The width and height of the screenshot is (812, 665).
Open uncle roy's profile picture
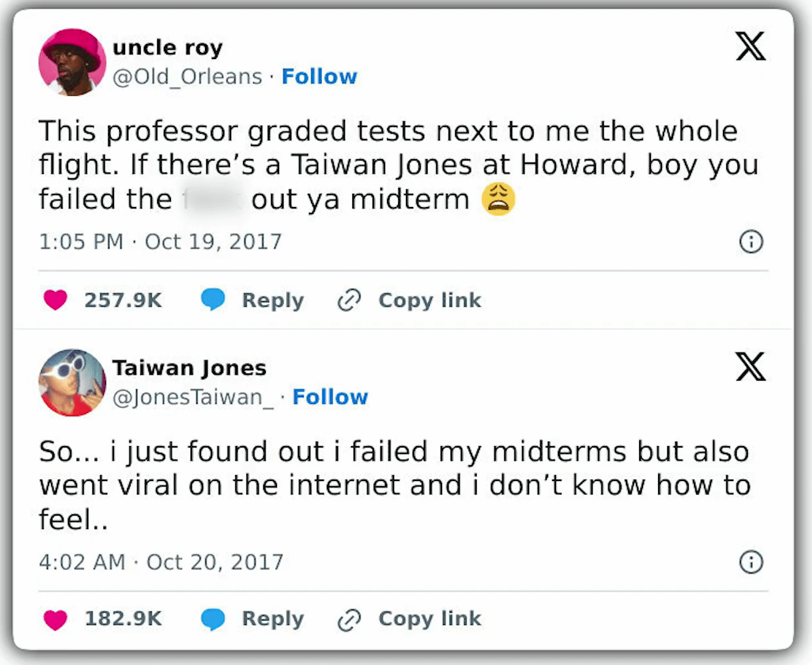tap(72, 62)
